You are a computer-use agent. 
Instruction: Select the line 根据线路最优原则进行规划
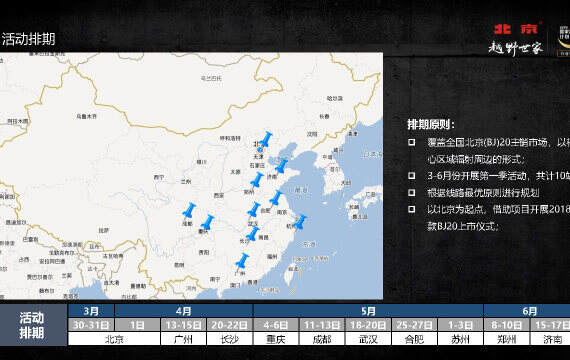(483, 193)
